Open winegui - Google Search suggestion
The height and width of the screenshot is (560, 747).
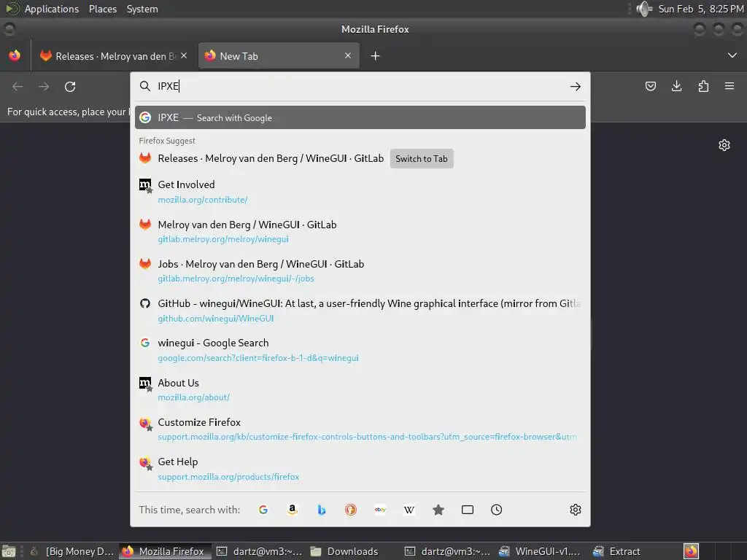(x=360, y=350)
